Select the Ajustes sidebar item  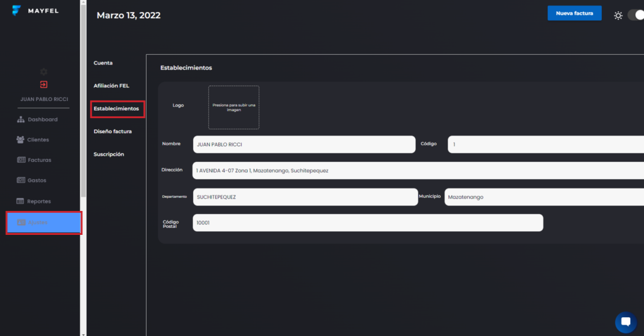point(43,223)
